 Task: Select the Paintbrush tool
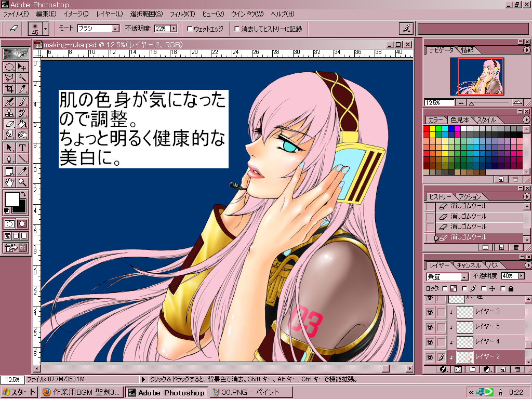pos(22,101)
